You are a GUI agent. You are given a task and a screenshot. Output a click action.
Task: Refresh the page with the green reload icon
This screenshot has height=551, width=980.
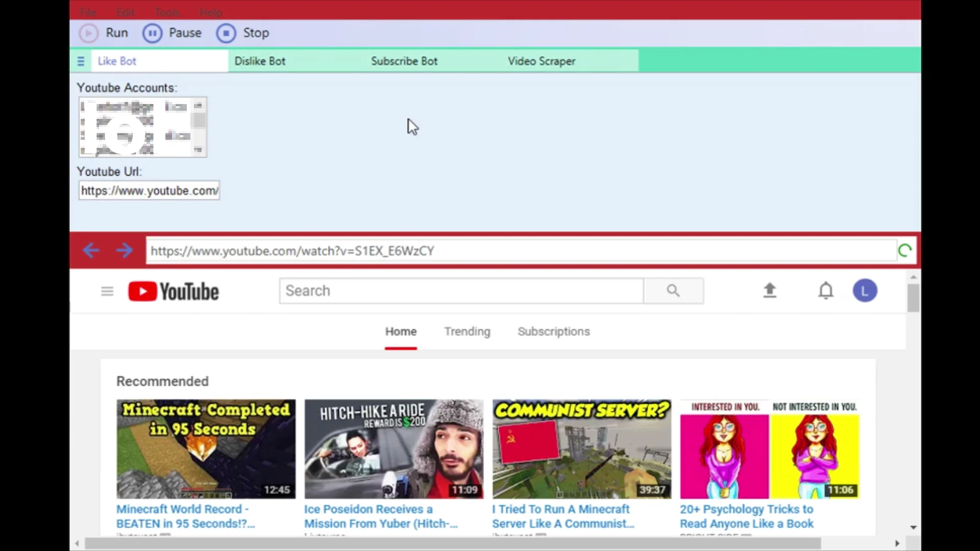[905, 250]
